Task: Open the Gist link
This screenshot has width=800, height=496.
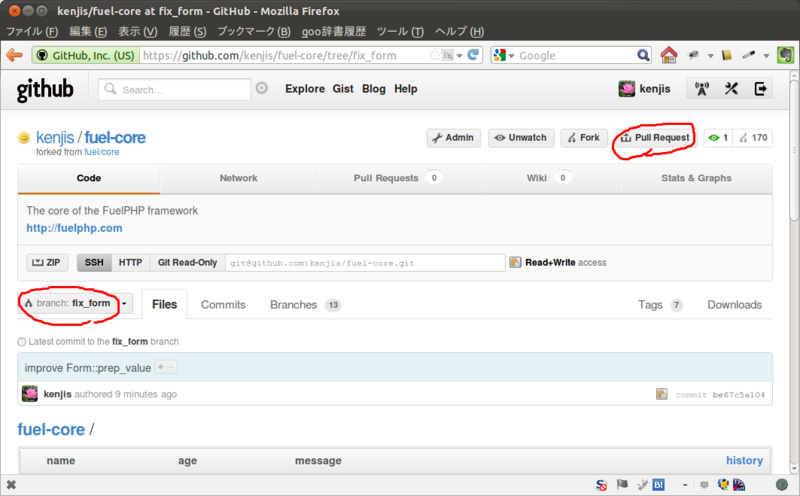Action: [343, 89]
